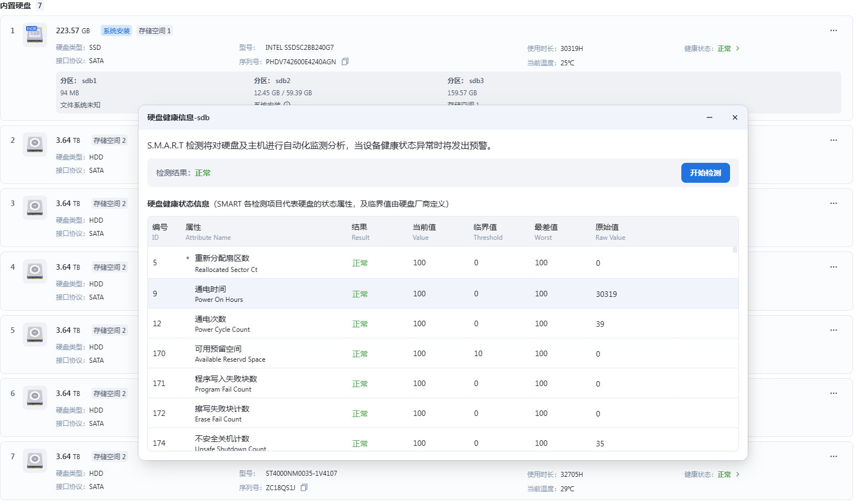This screenshot has height=504, width=858.
Task: Open more options menu for disk 4
Action: [833, 267]
